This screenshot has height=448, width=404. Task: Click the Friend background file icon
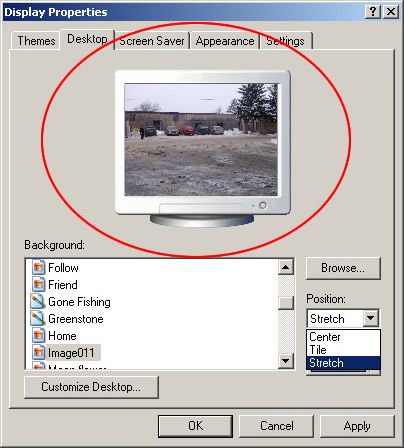tap(38, 284)
